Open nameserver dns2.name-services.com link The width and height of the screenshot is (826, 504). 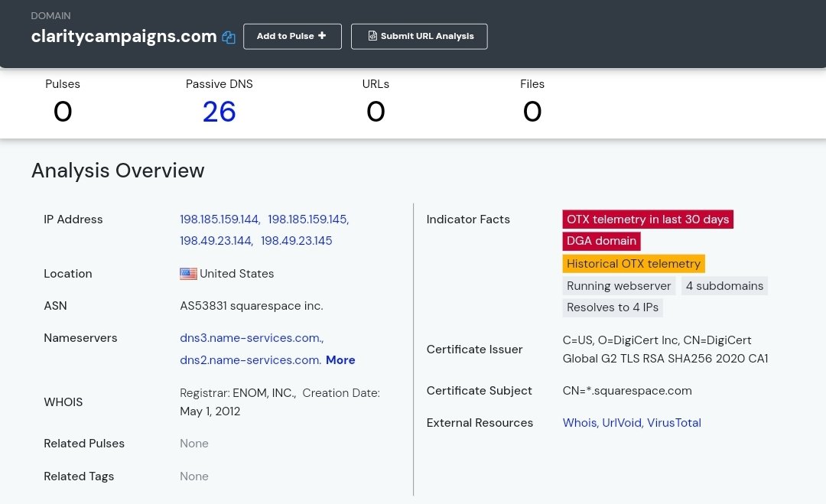[250, 360]
